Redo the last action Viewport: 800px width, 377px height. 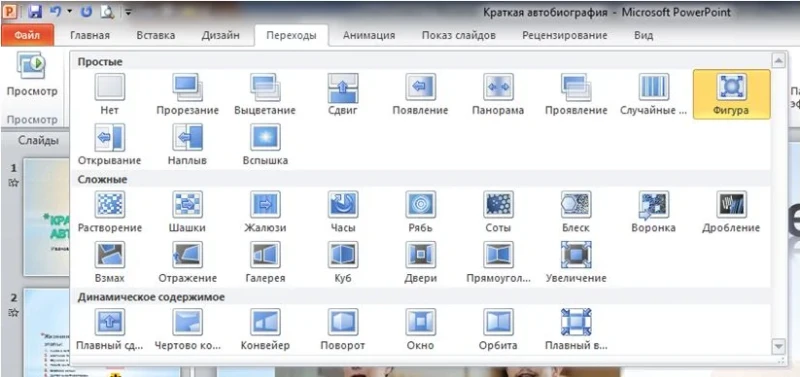click(86, 11)
